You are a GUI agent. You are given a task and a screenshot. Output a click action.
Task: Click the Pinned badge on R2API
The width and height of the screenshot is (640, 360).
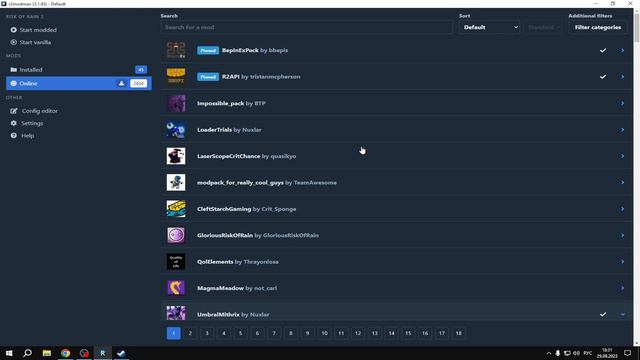[208, 77]
